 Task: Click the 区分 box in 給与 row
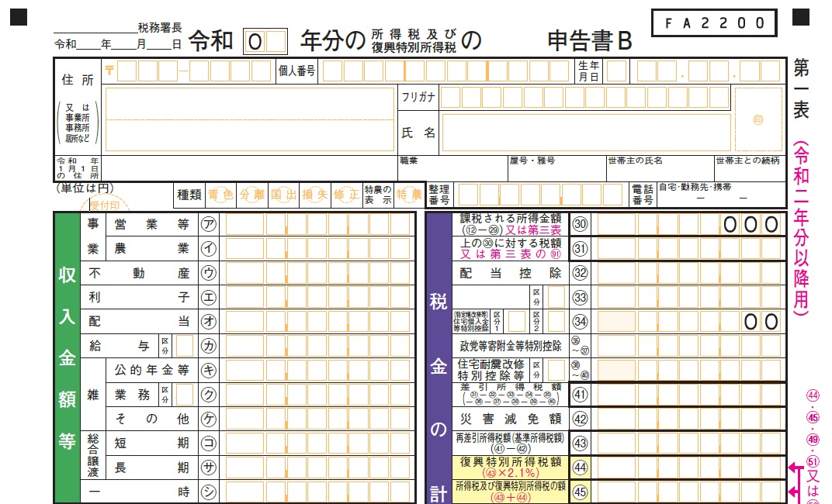pos(185,346)
